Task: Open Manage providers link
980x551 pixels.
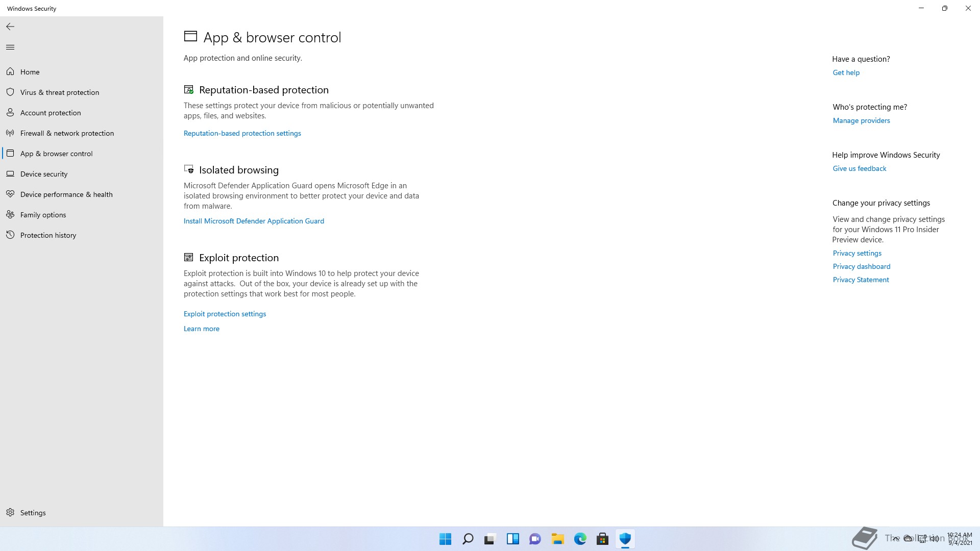Action: point(862,120)
